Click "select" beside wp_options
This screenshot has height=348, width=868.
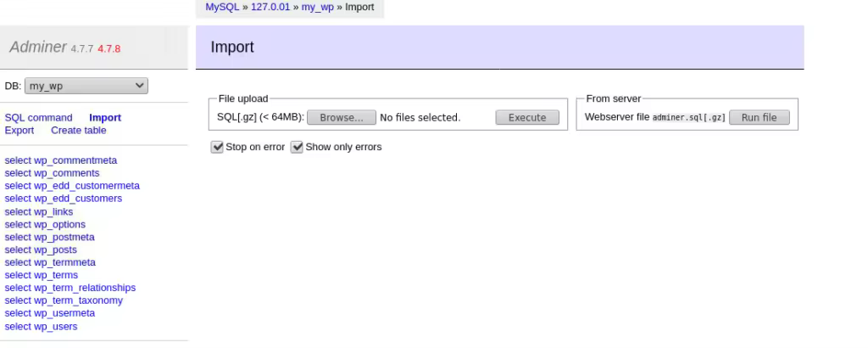click(18, 224)
